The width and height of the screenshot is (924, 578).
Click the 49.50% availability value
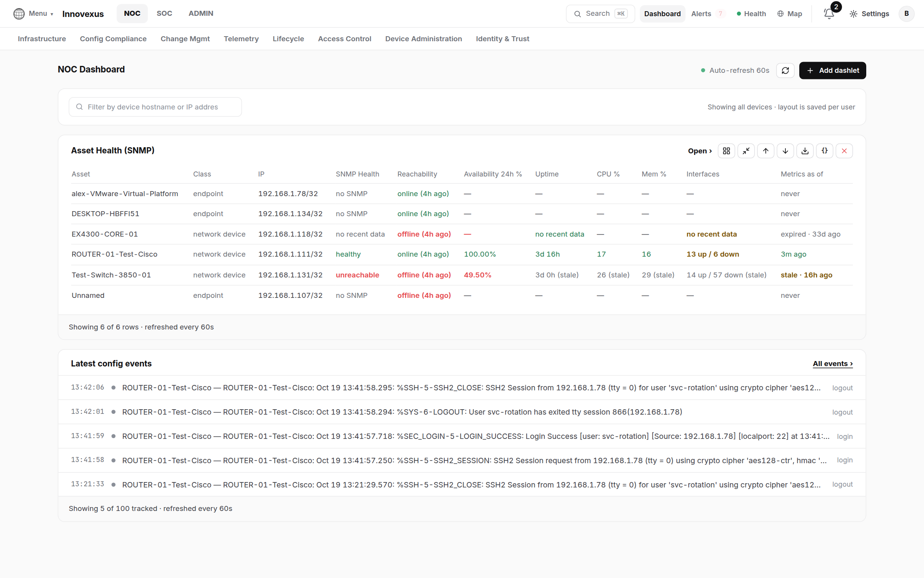(477, 275)
